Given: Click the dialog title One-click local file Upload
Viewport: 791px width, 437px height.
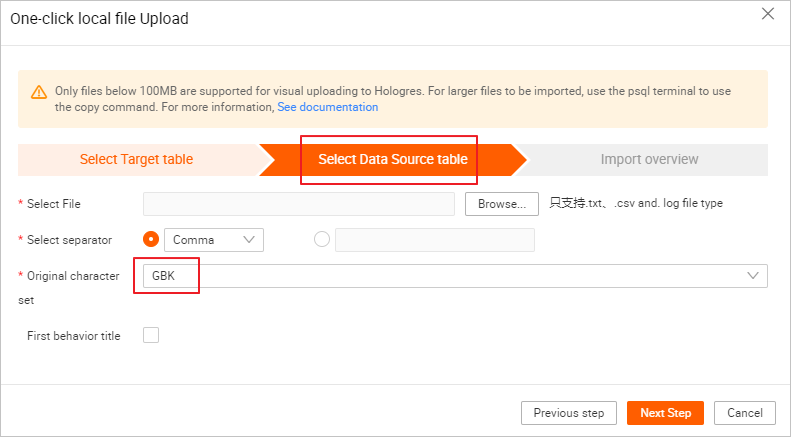Looking at the screenshot, I should (x=99, y=18).
